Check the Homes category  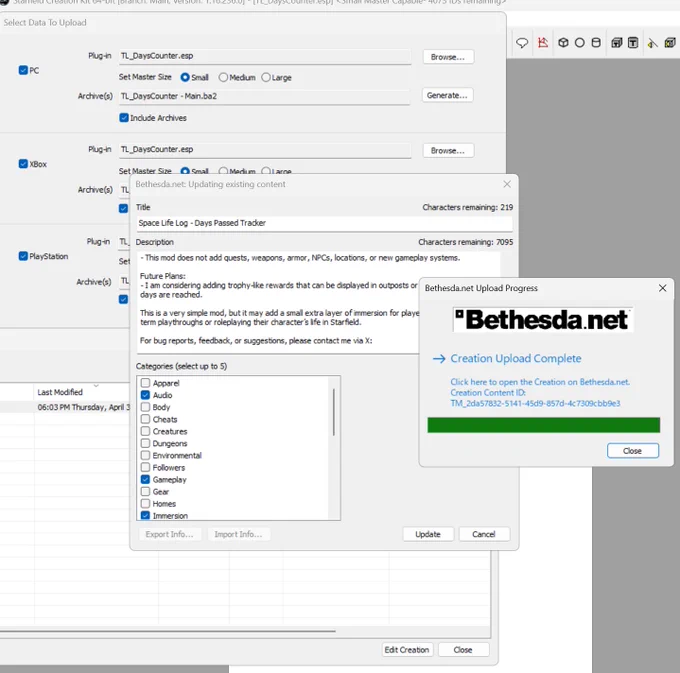[145, 504]
